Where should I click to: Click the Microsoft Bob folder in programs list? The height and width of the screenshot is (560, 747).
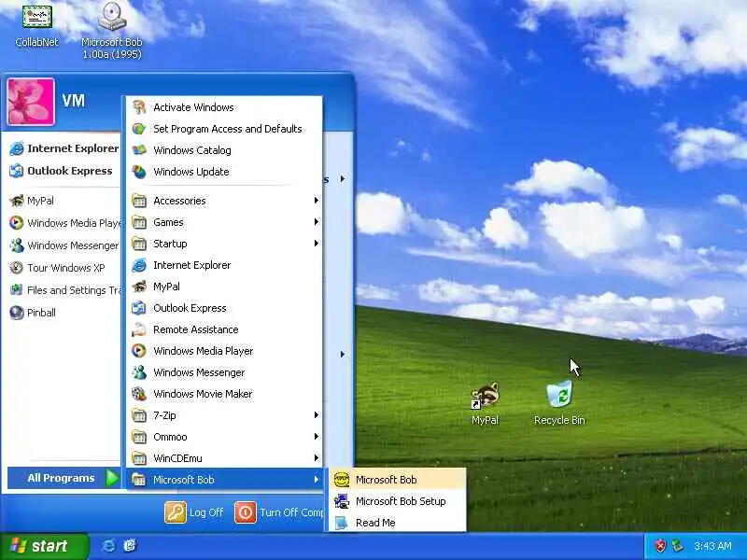pyautogui.click(x=224, y=480)
